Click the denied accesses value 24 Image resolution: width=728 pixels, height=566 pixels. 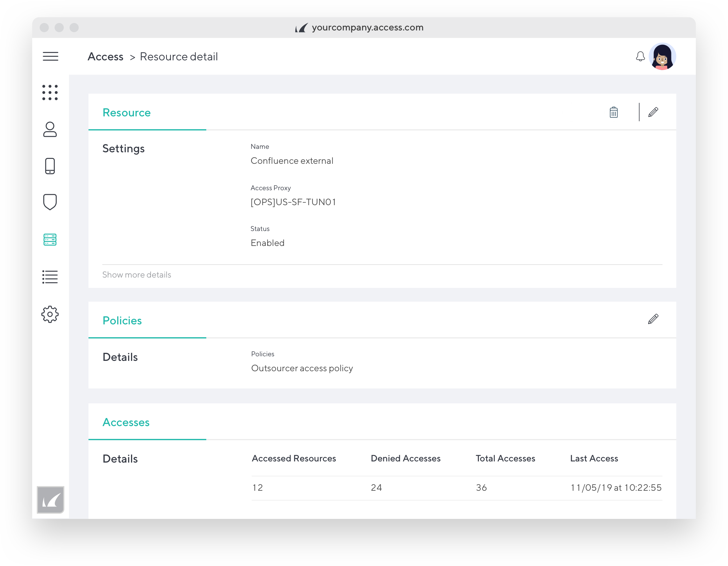[x=376, y=488]
